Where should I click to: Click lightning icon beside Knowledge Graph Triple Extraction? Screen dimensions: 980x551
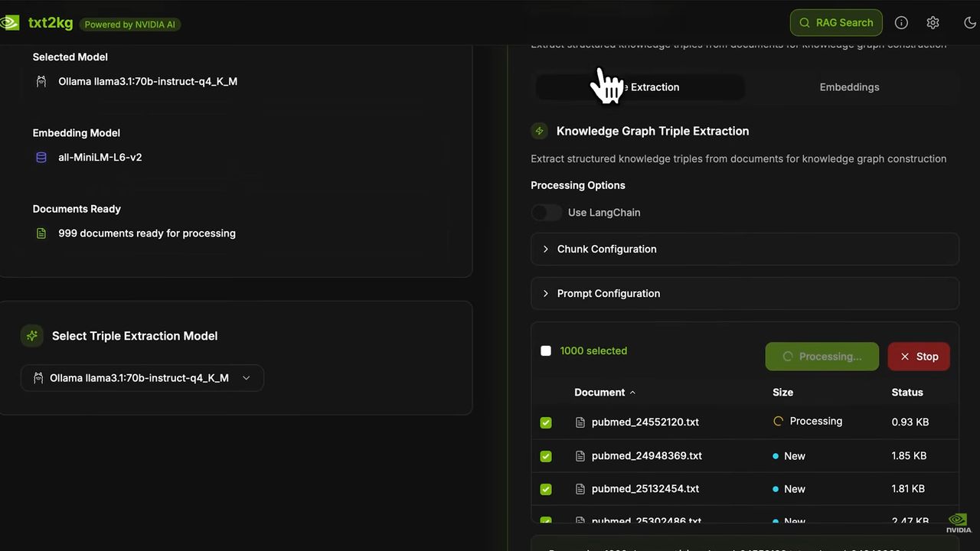[x=539, y=131]
